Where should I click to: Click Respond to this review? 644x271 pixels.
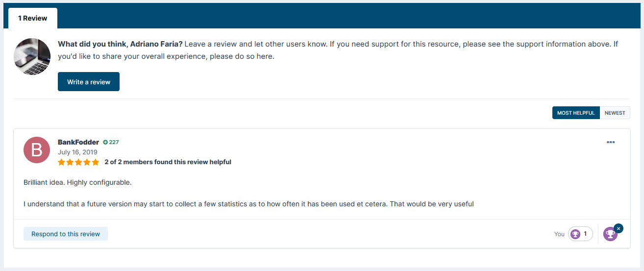tap(66, 234)
